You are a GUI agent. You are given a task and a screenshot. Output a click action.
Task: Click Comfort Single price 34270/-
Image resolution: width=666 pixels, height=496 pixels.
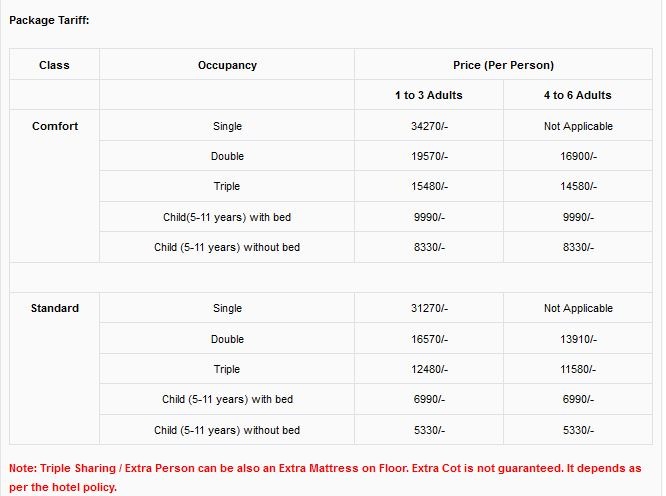tap(429, 126)
